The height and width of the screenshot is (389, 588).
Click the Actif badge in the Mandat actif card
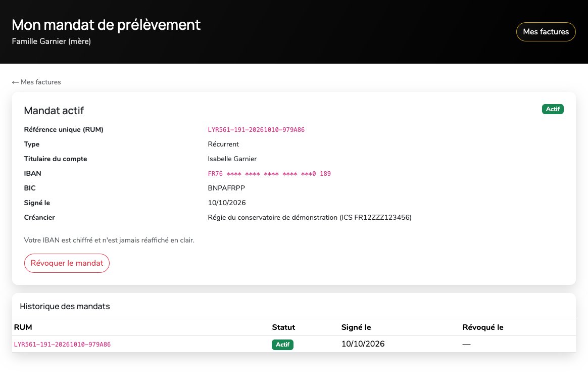[552, 109]
